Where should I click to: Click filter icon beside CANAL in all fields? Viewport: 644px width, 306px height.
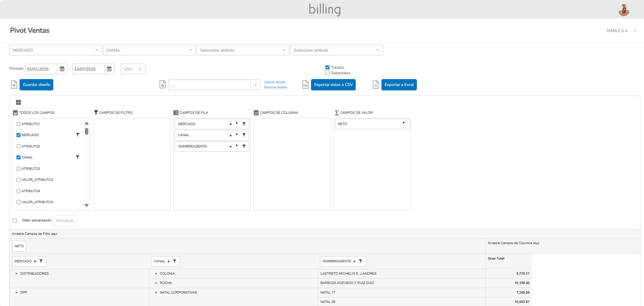click(78, 157)
